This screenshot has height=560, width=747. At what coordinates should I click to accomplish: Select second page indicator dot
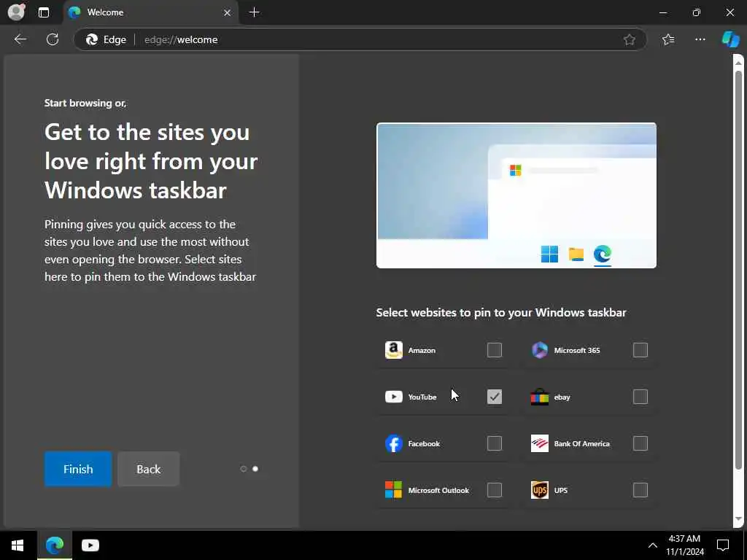click(x=255, y=469)
